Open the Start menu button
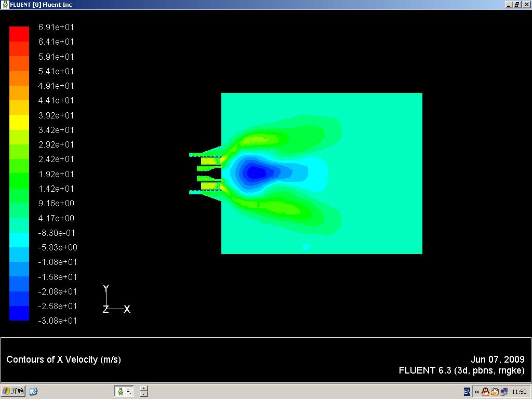532x399 pixels. pos(14,391)
